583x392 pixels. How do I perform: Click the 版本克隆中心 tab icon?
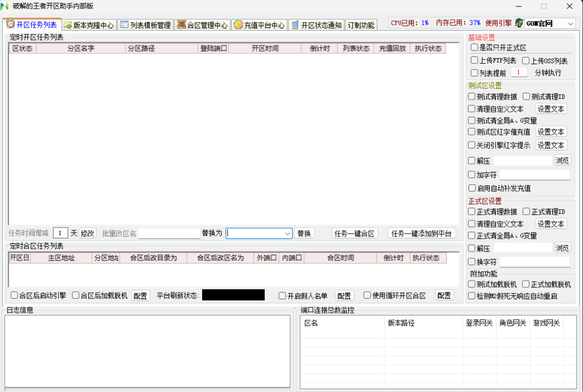click(x=68, y=25)
